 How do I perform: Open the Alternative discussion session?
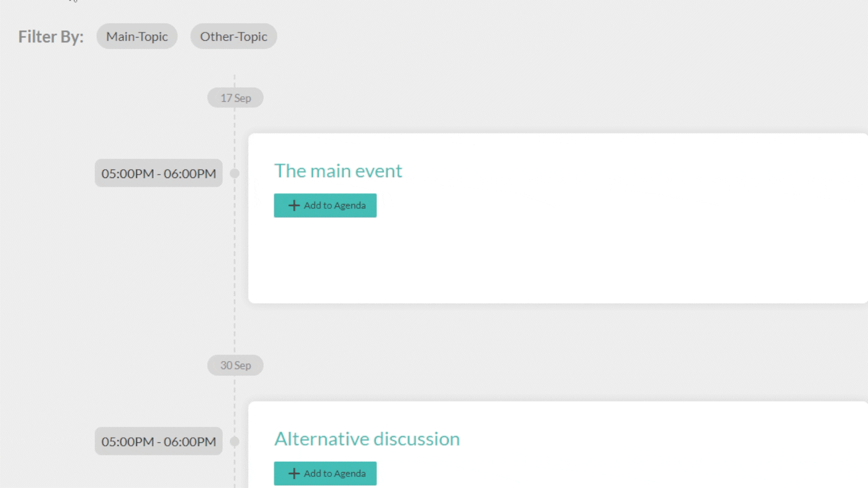[367, 439]
